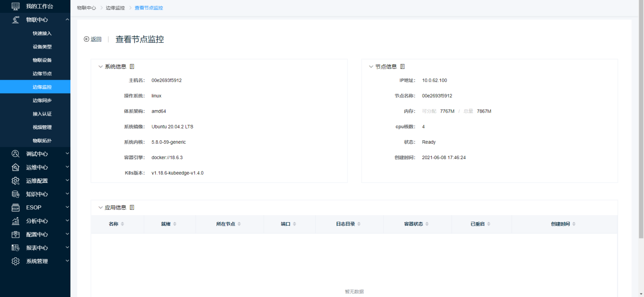Click the document icon beside 系统信息

point(132,66)
